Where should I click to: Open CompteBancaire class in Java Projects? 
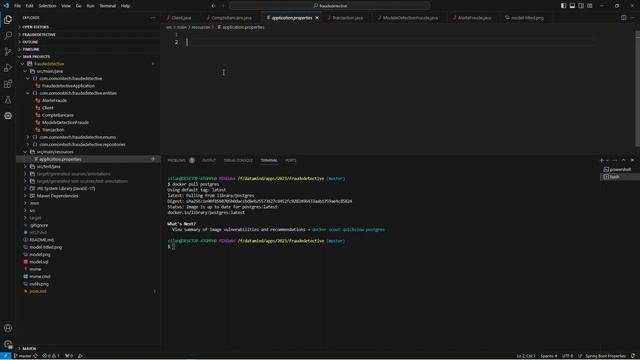pyautogui.click(x=58, y=115)
